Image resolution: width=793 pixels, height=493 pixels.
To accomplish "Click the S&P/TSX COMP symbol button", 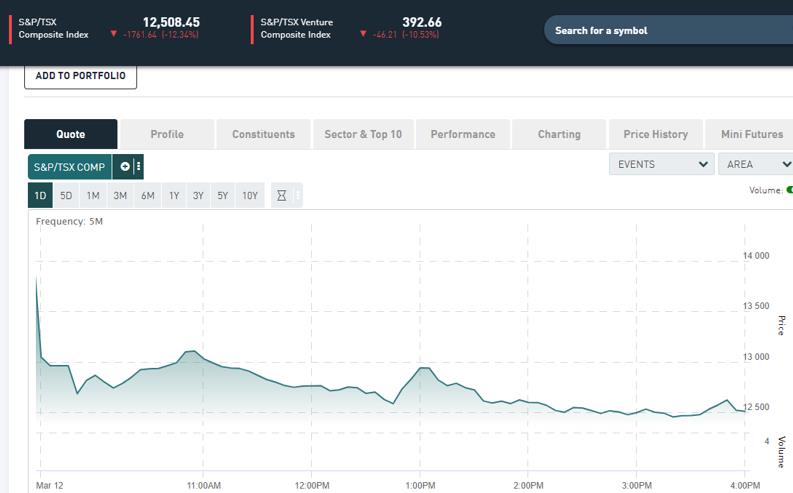I will point(69,167).
